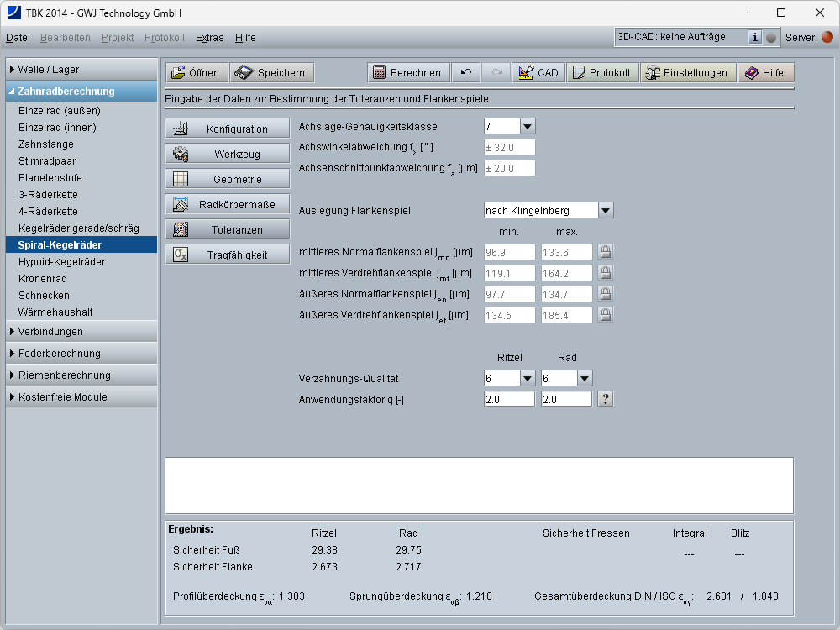The image size is (840, 630).
Task: Select Hypoid-Kegelräder in sidebar
Action: pyautogui.click(x=61, y=261)
